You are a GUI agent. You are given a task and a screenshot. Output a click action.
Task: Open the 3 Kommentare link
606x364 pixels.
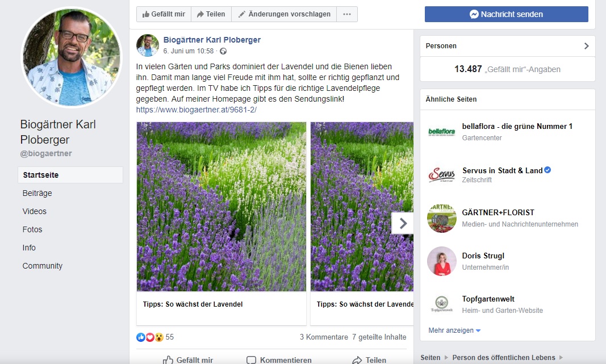tap(324, 337)
